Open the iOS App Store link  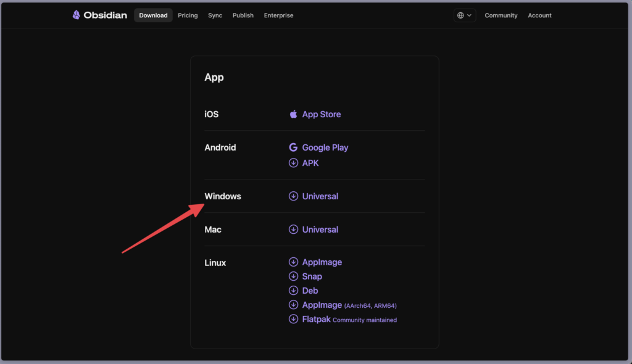321,114
